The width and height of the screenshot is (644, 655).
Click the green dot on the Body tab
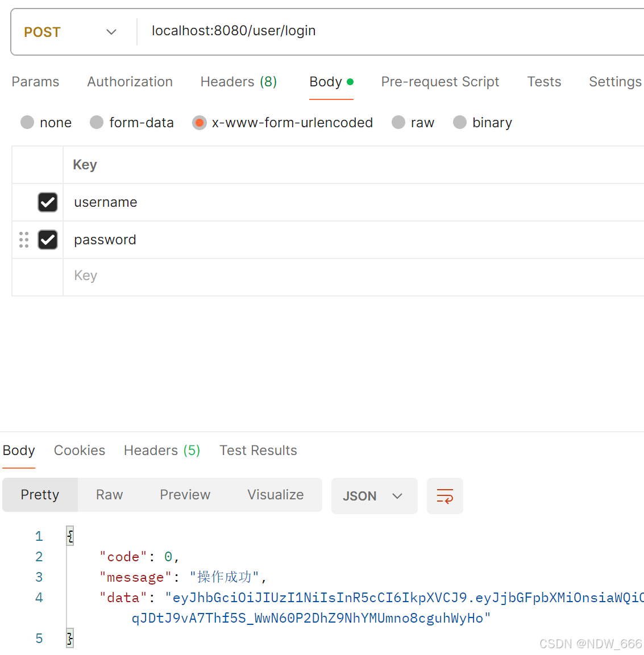click(351, 80)
